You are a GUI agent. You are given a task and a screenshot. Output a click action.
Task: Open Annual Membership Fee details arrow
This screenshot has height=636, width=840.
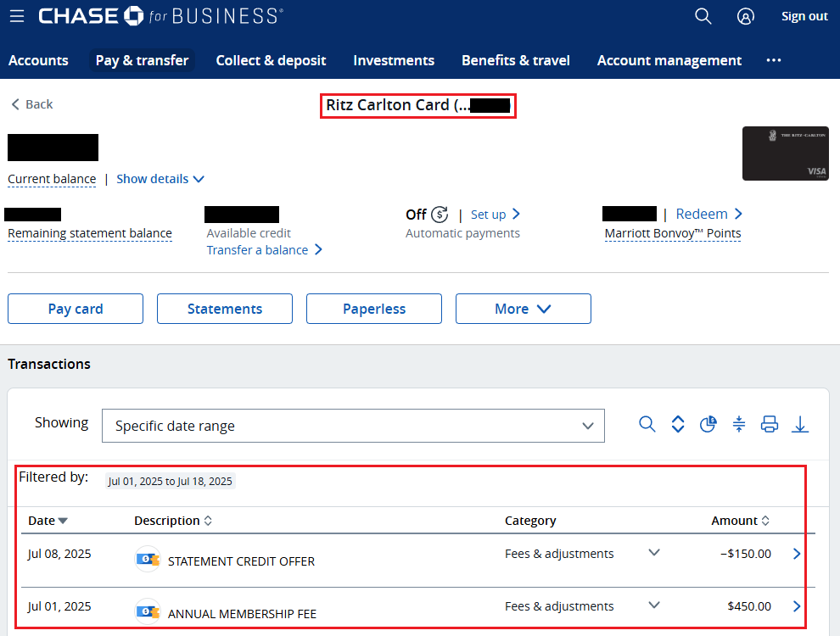[797, 606]
